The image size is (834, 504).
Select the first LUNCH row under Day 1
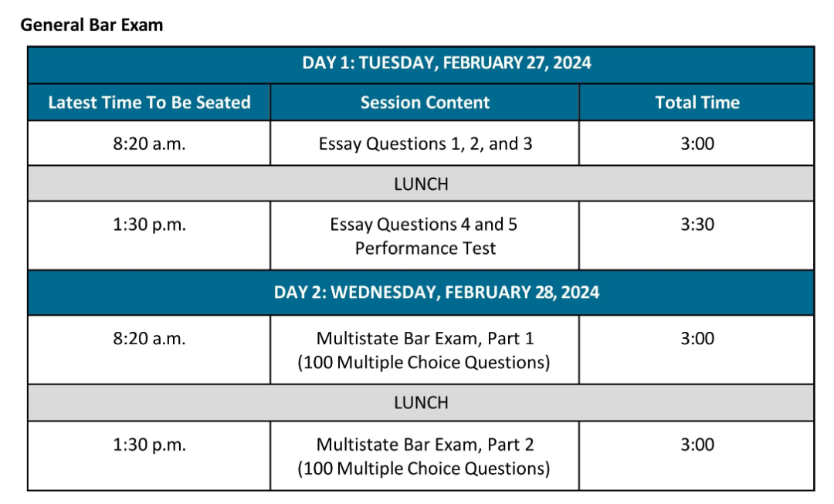click(421, 184)
